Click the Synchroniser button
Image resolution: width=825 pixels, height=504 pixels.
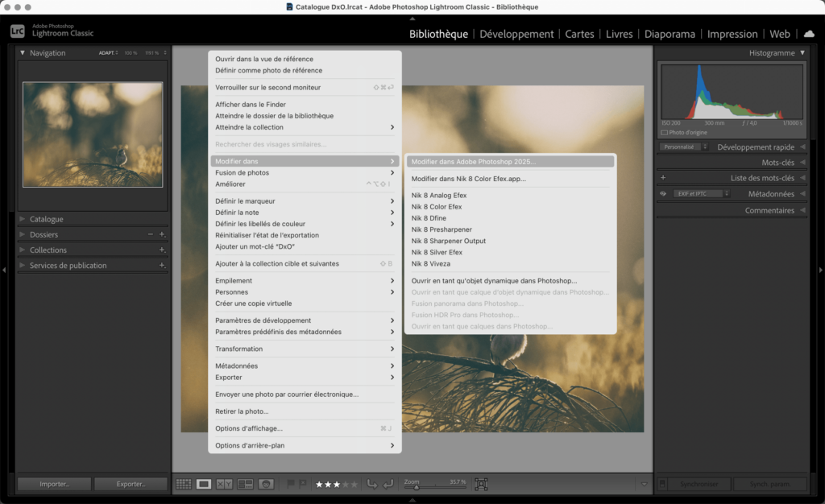coord(699,484)
